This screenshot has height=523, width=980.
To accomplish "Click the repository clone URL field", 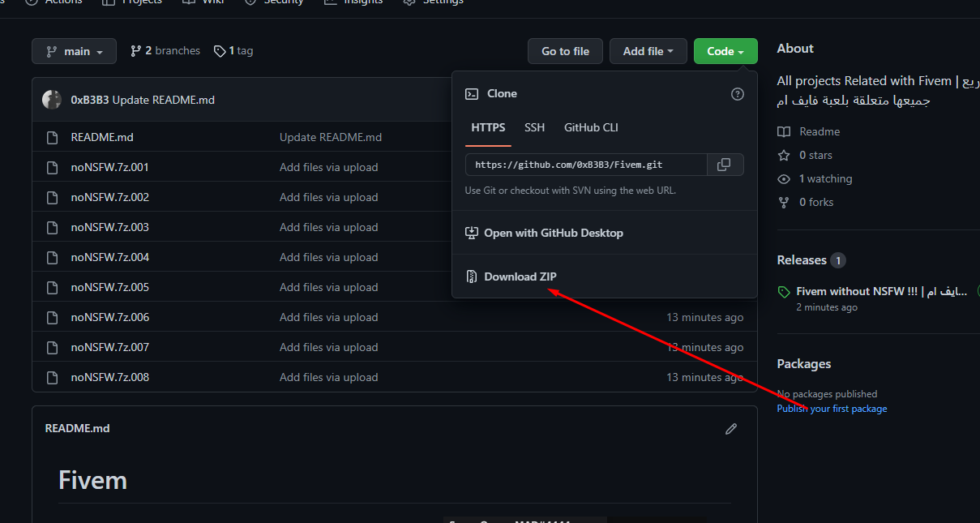I will [586, 165].
